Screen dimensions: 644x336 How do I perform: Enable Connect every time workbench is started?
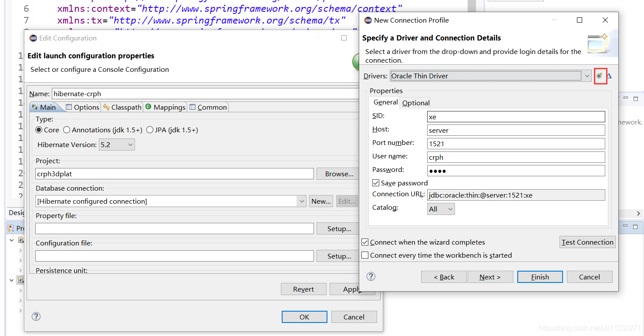point(365,255)
